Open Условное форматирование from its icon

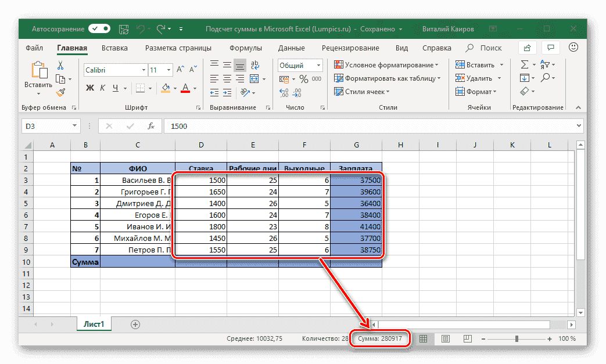tap(338, 64)
